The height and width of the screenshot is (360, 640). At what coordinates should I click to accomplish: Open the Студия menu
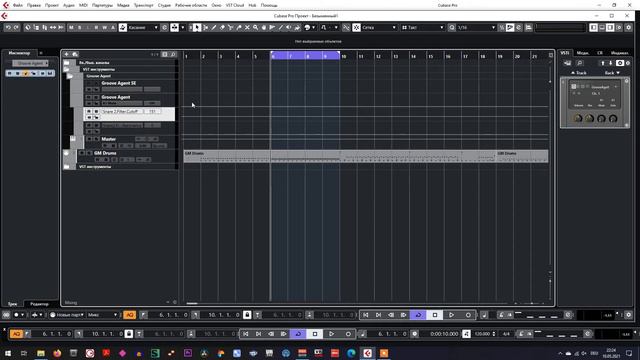pyautogui.click(x=164, y=5)
